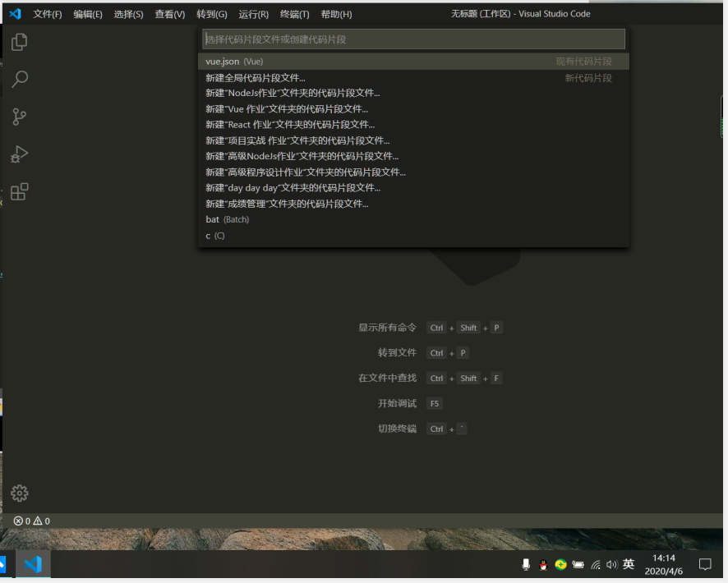Open the 转到(G) menu
This screenshot has width=728, height=583.
[212, 14]
